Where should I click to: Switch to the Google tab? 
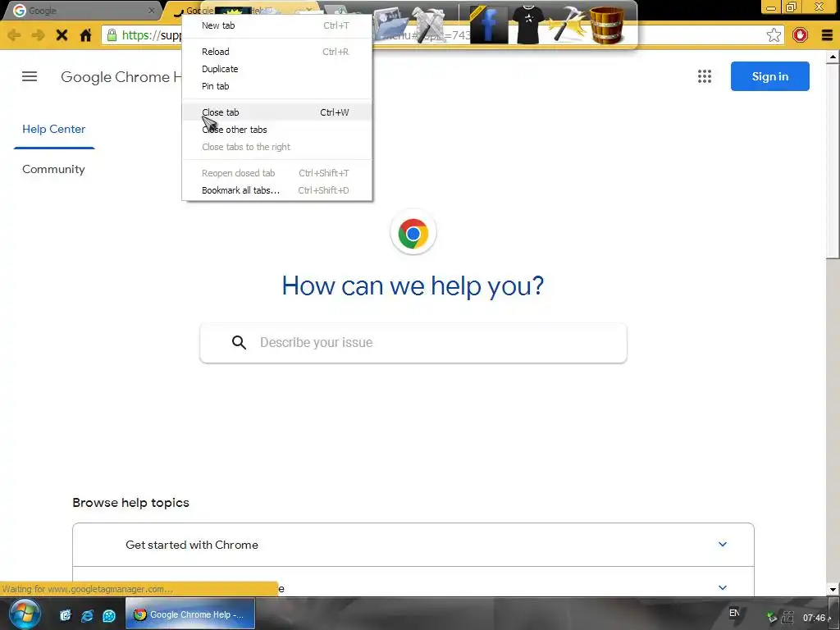point(80,11)
